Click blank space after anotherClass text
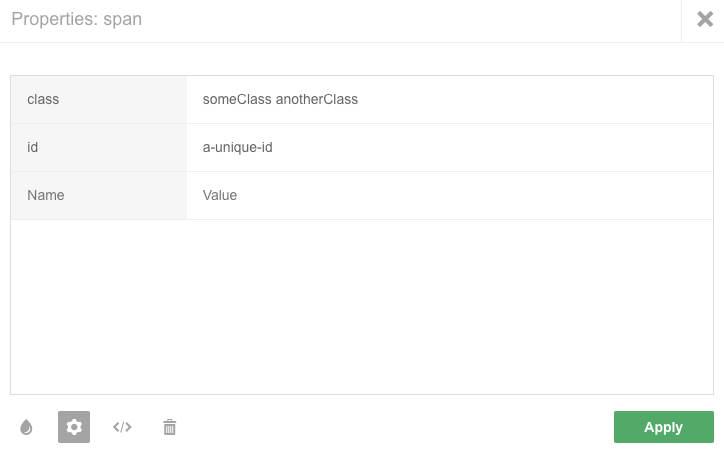The image size is (724, 461). click(530, 100)
